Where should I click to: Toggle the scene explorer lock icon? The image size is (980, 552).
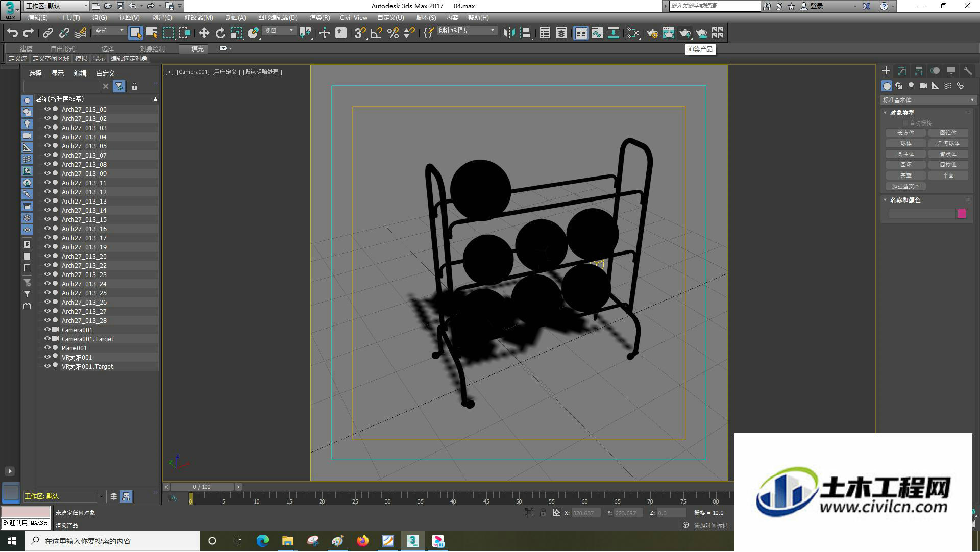[x=134, y=86]
